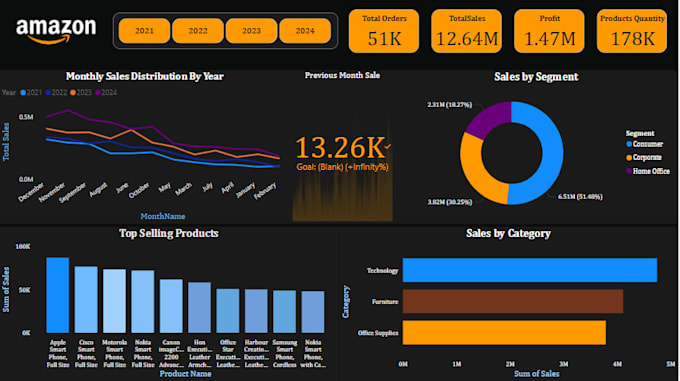Image resolution: width=680 pixels, height=381 pixels.
Task: Select the Harbour Creations Executive Leather bar
Action: coord(256,311)
